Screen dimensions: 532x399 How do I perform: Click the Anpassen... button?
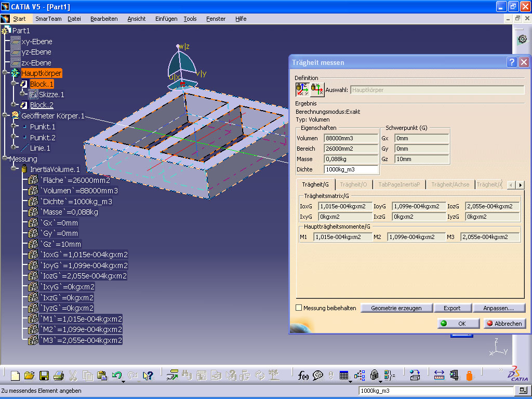(498, 308)
